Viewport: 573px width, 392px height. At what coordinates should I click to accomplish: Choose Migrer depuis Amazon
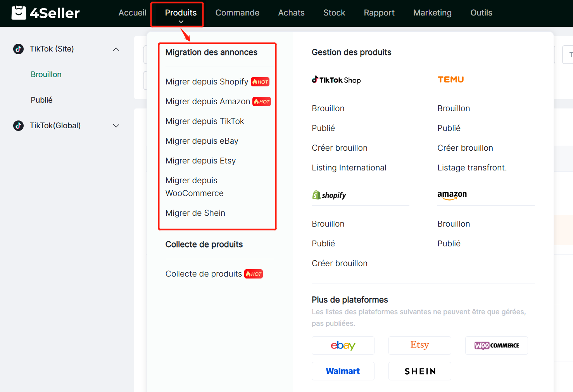click(208, 101)
